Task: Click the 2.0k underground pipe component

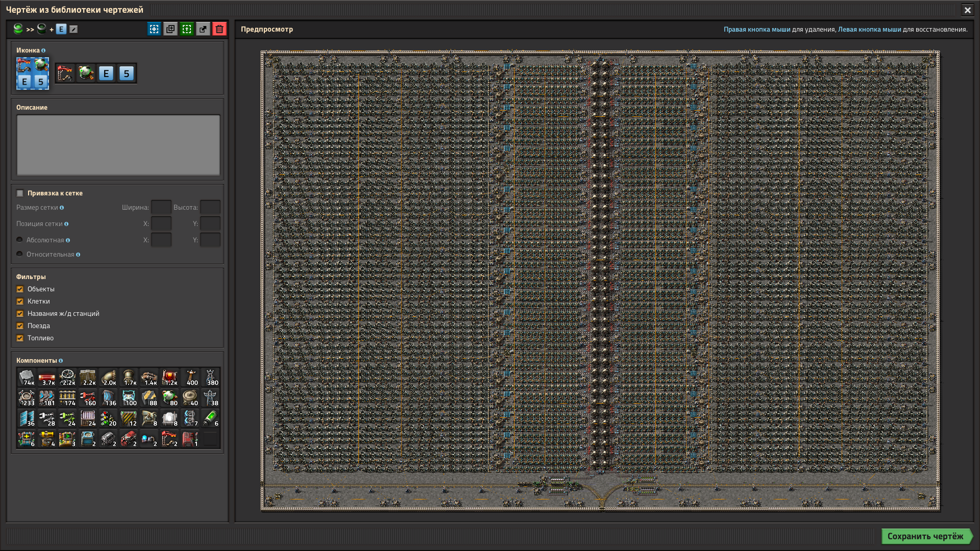Action: 108,378
